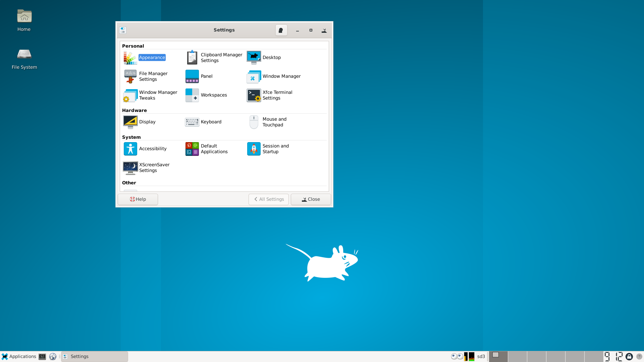Switch to the first workspace in pager
The height and width of the screenshot is (362, 644).
(498, 357)
